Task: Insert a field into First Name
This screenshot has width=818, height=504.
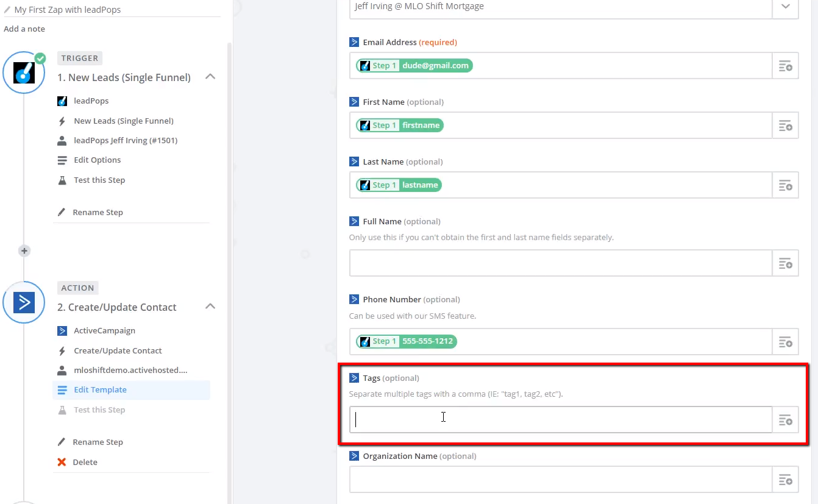Action: pos(785,126)
